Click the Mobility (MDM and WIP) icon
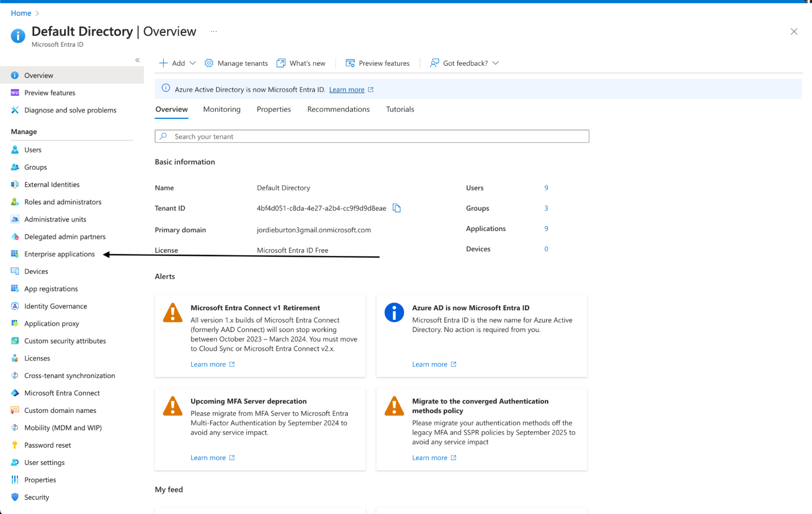812x514 pixels. pyautogui.click(x=15, y=428)
